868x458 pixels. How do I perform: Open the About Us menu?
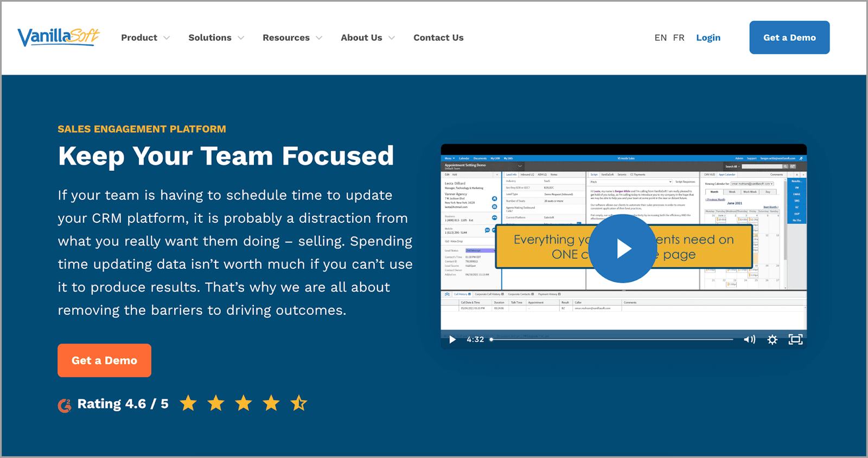point(367,38)
